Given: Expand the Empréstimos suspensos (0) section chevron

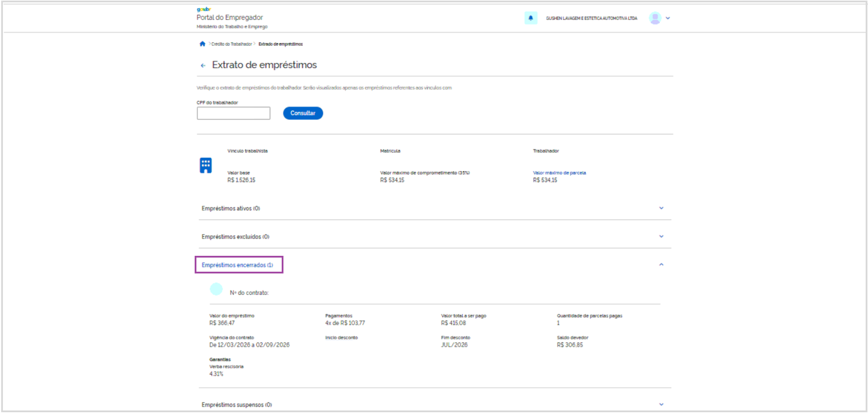Looking at the screenshot, I should [661, 405].
